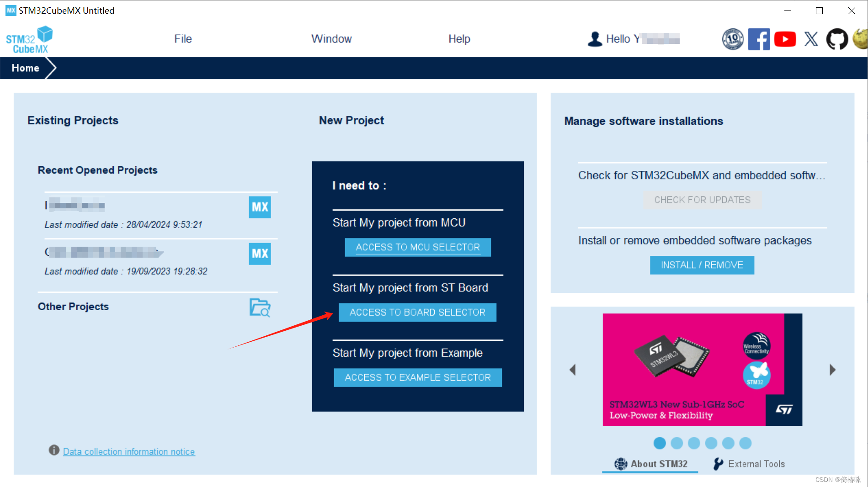Viewport: 868px width, 487px height.
Task: Click 'Start My project from ST Board' text
Action: pos(410,288)
